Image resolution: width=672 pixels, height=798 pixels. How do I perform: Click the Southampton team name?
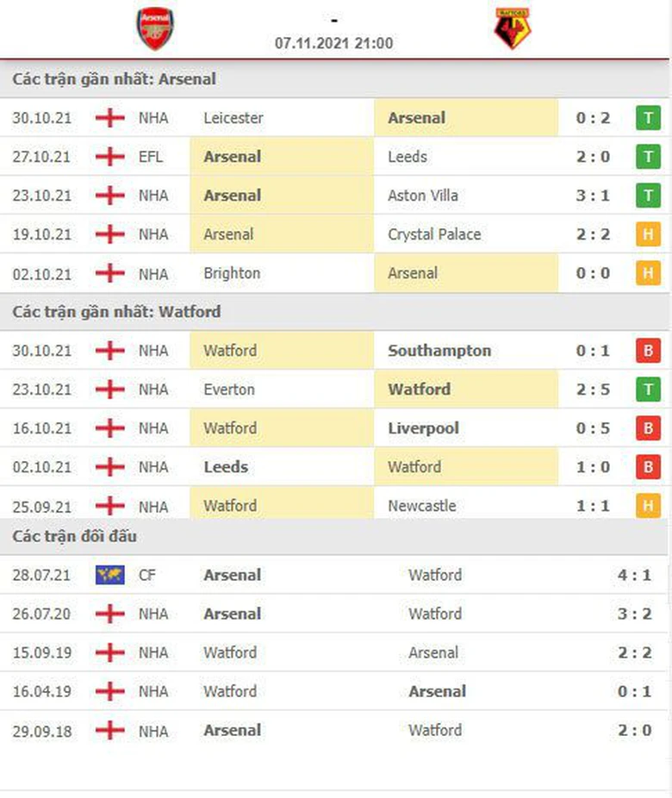439,351
